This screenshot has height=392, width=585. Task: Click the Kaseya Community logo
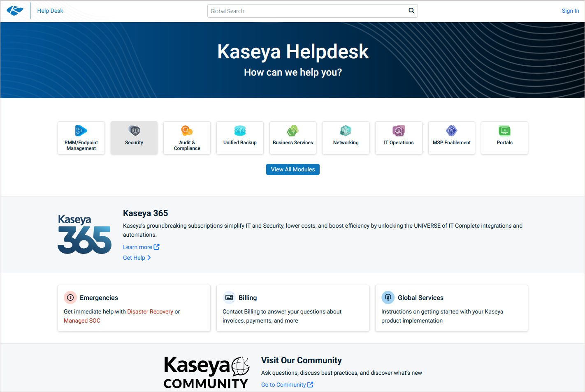(207, 372)
